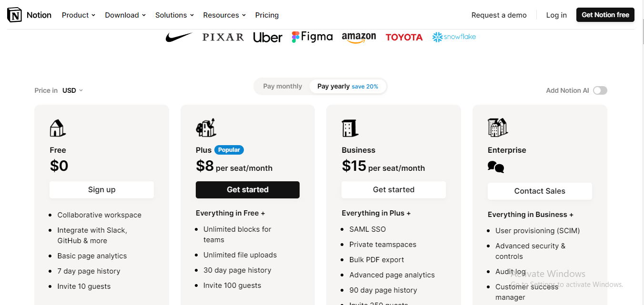Click the Log in link

click(x=556, y=15)
